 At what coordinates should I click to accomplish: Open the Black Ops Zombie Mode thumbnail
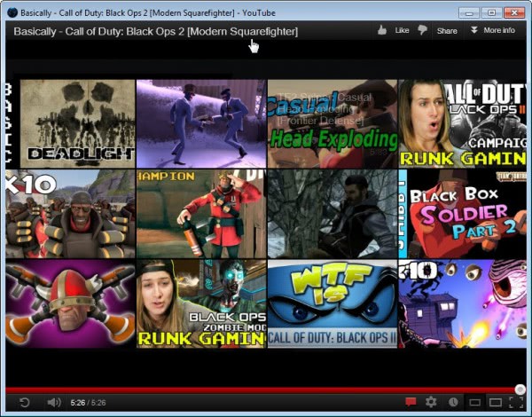pyautogui.click(x=201, y=304)
